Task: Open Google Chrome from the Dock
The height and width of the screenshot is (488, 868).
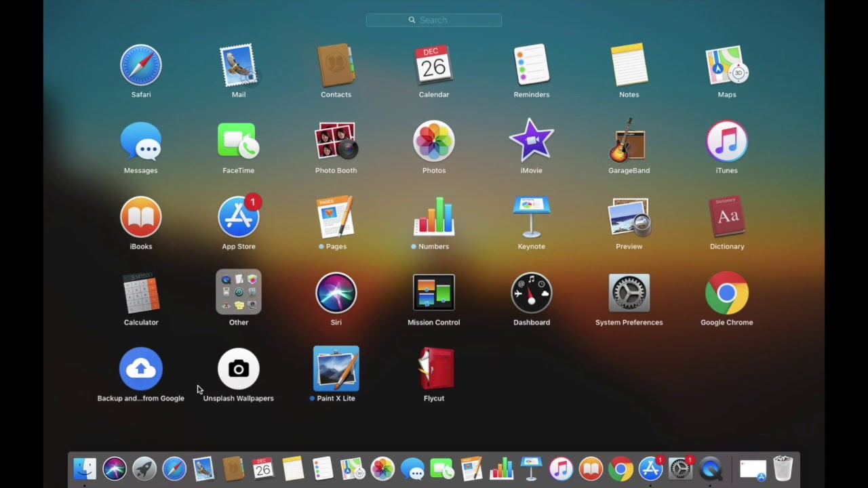Action: pyautogui.click(x=620, y=468)
